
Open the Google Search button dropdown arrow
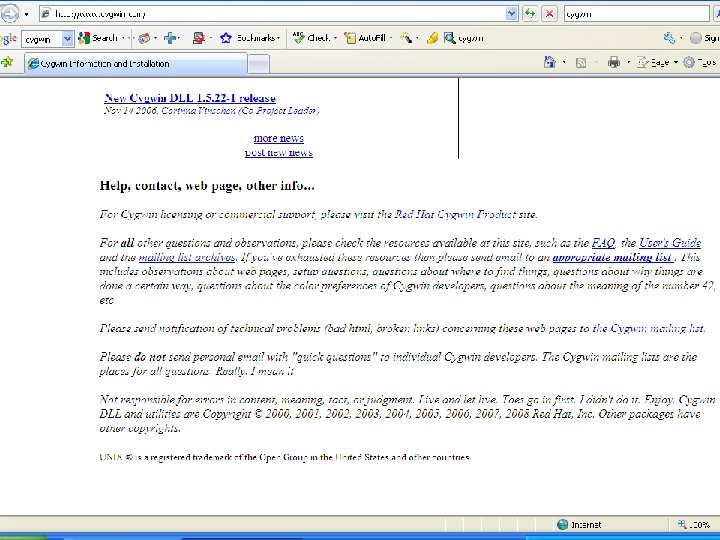[x=123, y=38]
